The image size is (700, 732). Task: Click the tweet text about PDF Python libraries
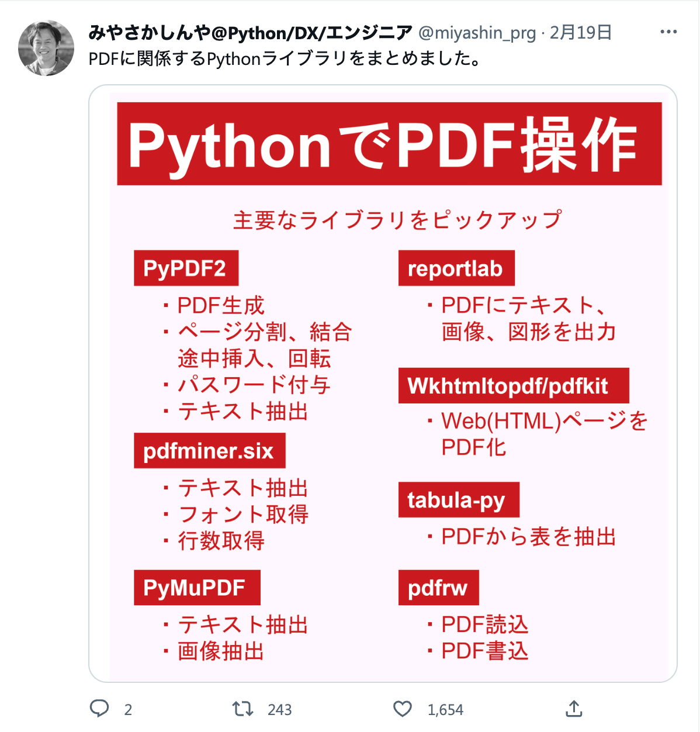click(x=285, y=58)
